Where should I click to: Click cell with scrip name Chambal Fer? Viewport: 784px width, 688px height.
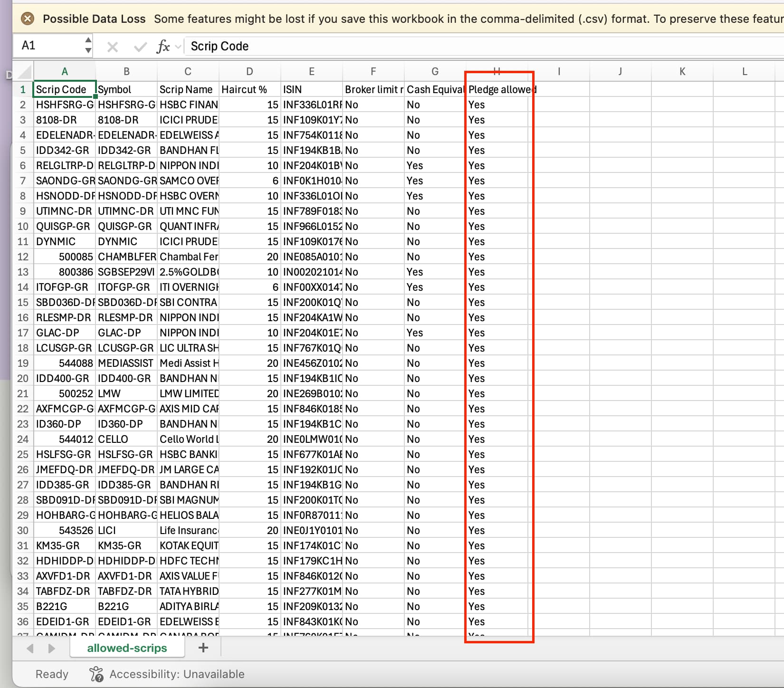[x=188, y=257]
